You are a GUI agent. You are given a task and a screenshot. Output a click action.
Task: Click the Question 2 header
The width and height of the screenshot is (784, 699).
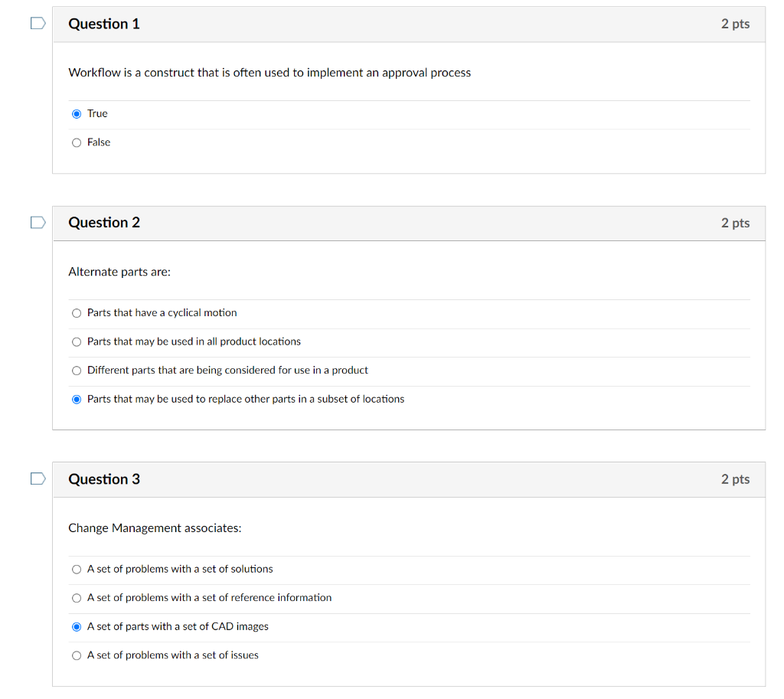(x=104, y=223)
